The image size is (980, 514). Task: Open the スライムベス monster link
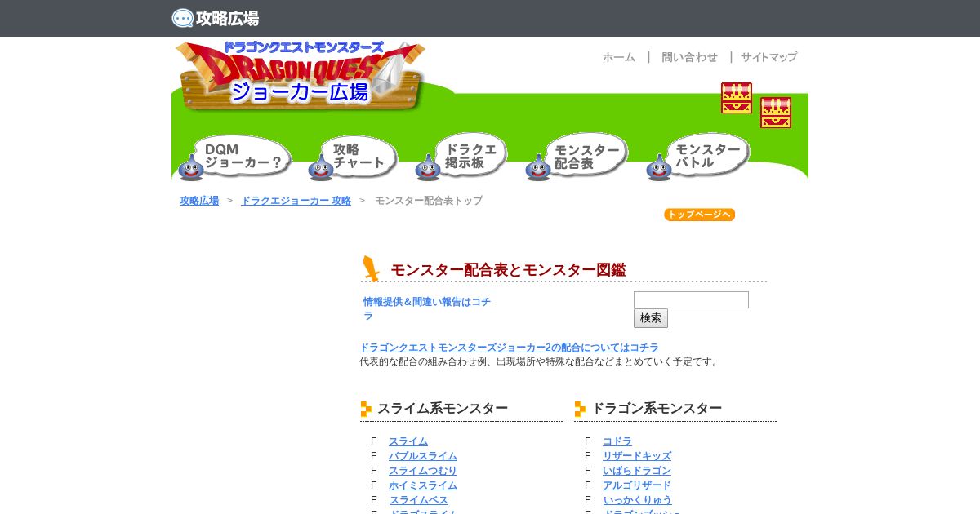click(x=419, y=500)
